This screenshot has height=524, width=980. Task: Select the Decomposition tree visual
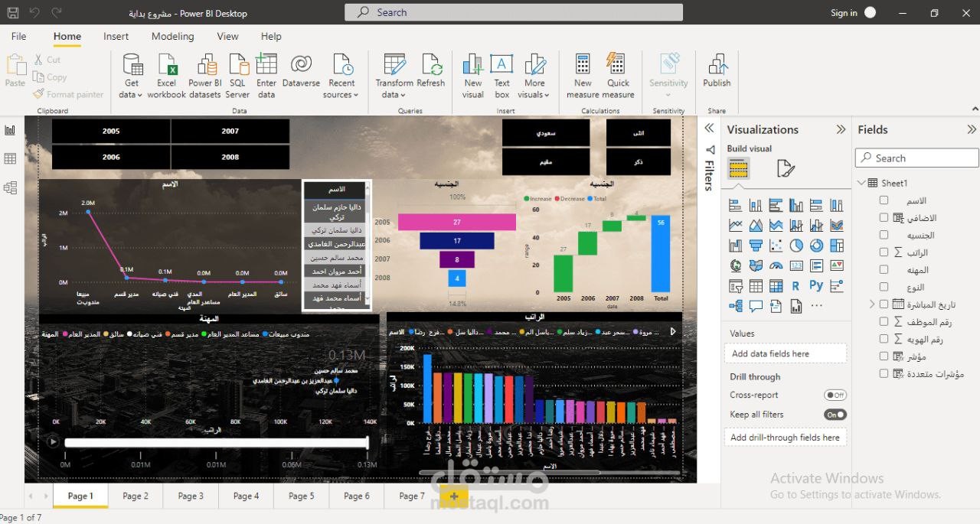coord(736,306)
